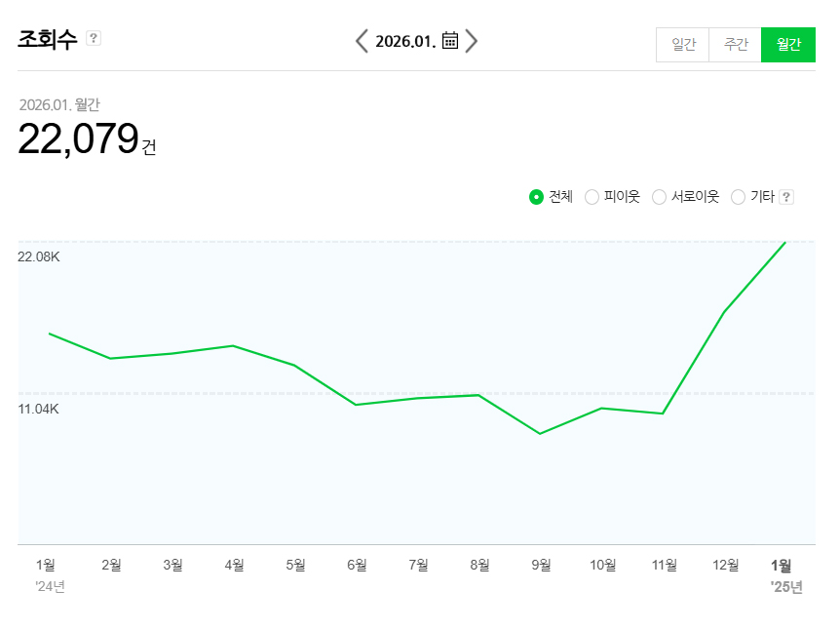Screen dimensions: 840x630
Task: Click the help icon next to 기타
Action: (786, 197)
